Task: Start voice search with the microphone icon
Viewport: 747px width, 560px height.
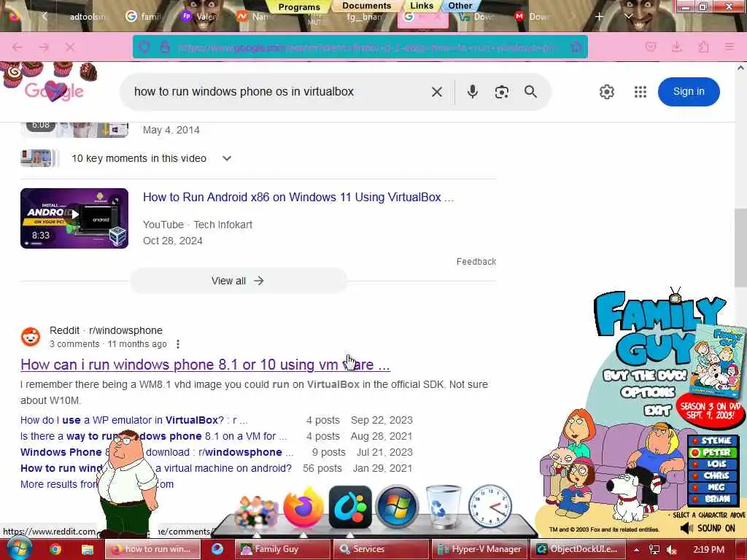Action: point(472,91)
